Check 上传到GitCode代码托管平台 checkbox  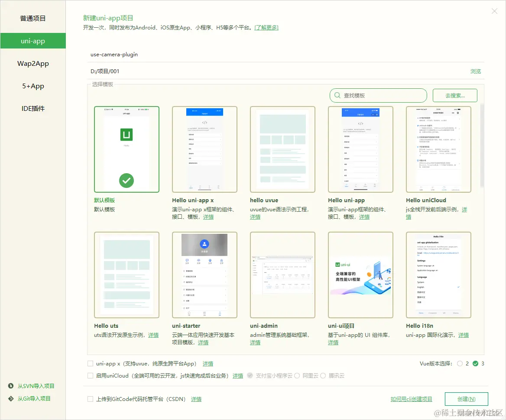click(x=91, y=399)
